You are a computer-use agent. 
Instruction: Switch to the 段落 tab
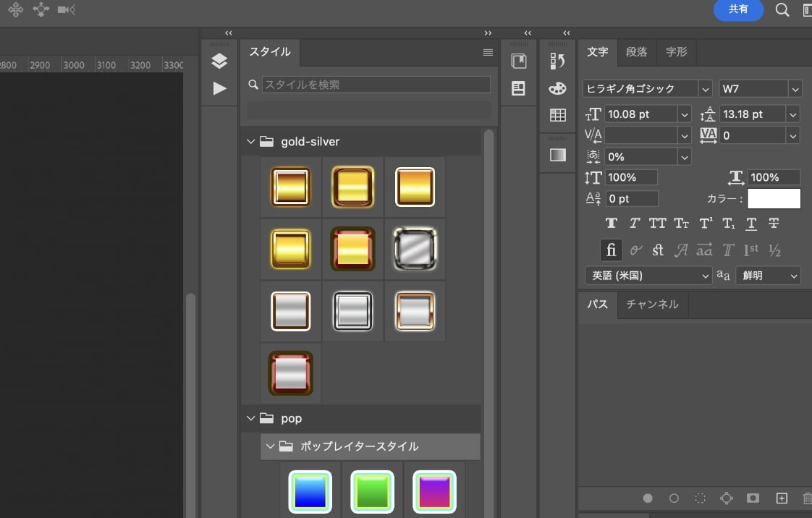coord(637,51)
